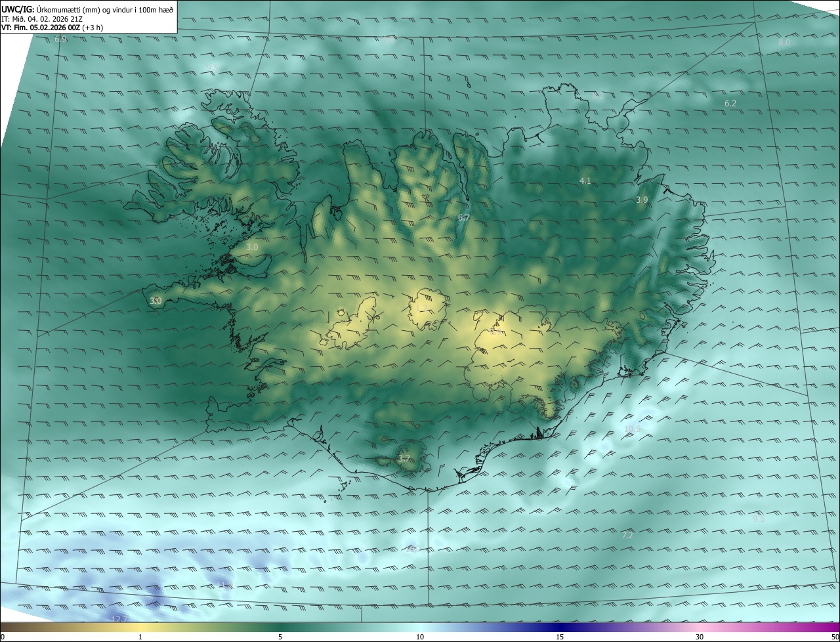The image size is (840, 642).
Task: Click the 10.5 value label offshore
Action: pyautogui.click(x=631, y=429)
